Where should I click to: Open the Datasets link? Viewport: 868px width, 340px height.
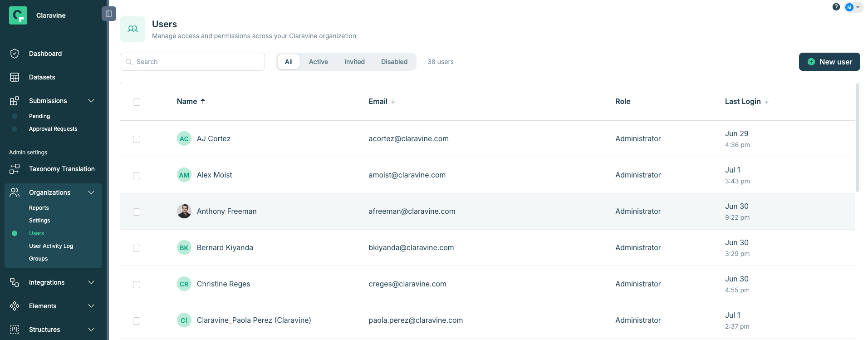pos(42,77)
